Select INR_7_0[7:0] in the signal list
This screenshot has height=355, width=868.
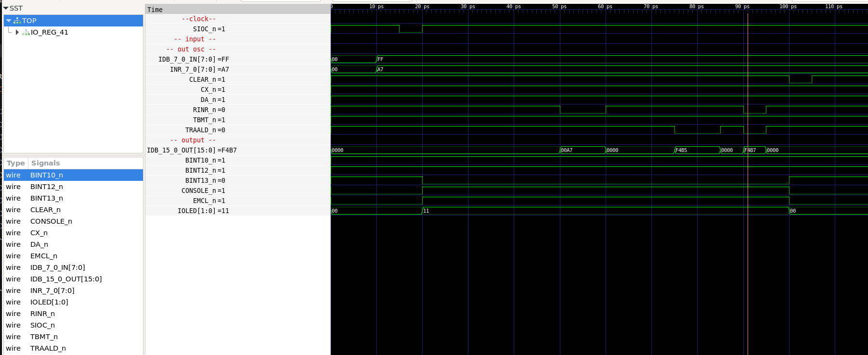pyautogui.click(x=73, y=291)
